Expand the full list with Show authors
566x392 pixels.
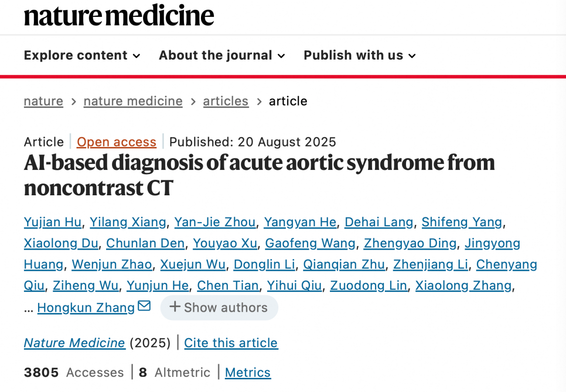(219, 307)
